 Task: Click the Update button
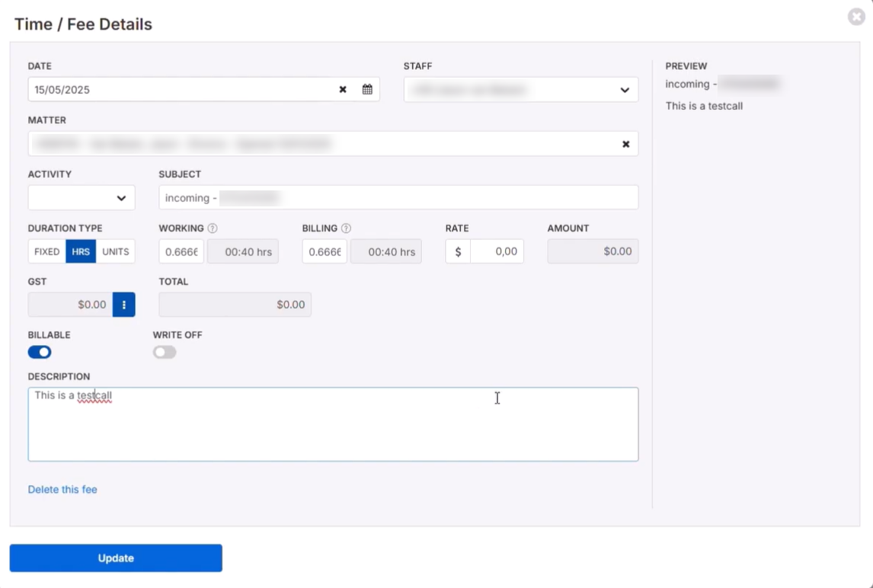click(116, 558)
